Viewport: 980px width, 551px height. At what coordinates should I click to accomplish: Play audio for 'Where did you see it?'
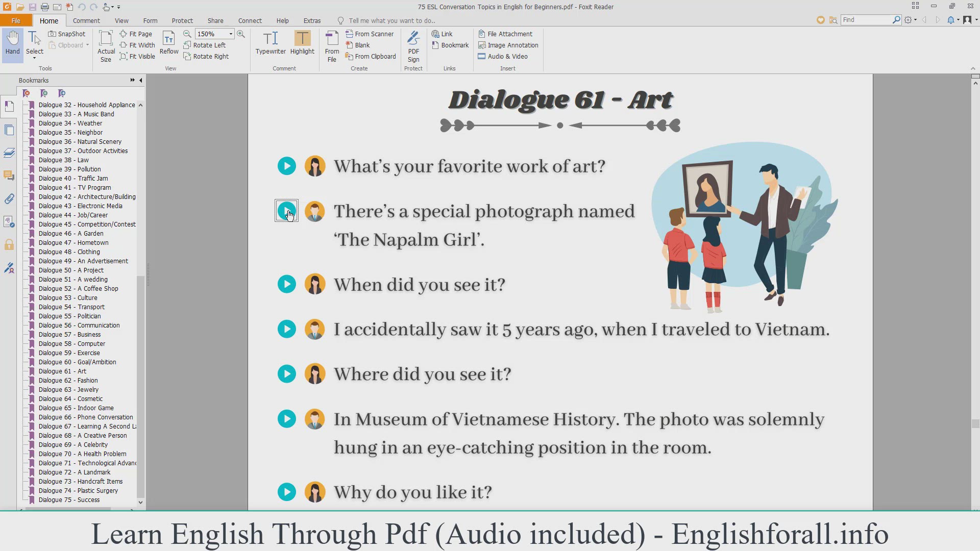click(287, 374)
